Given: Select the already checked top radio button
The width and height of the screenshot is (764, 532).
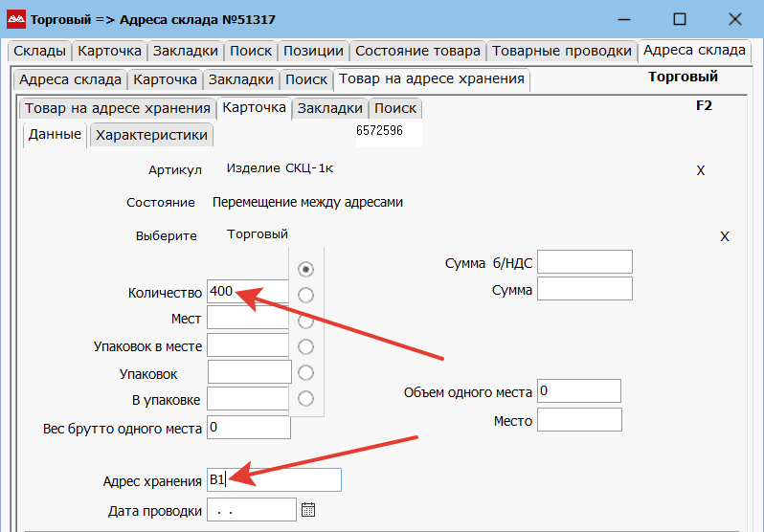Looking at the screenshot, I should pyautogui.click(x=306, y=269).
